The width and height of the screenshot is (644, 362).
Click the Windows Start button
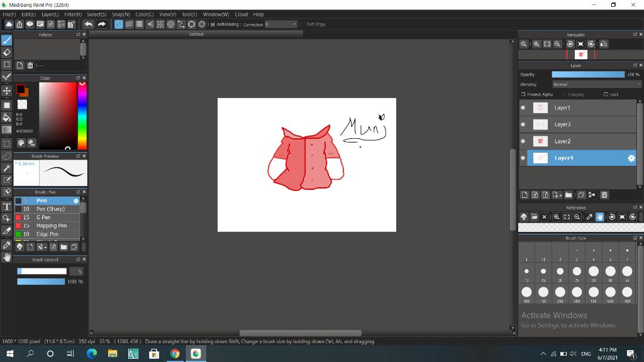[x=10, y=353]
